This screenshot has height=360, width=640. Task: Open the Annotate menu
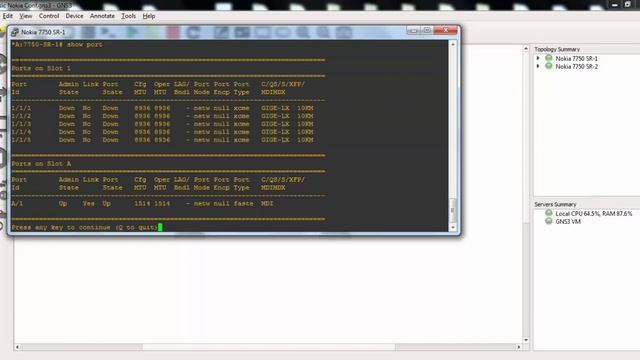[102, 16]
